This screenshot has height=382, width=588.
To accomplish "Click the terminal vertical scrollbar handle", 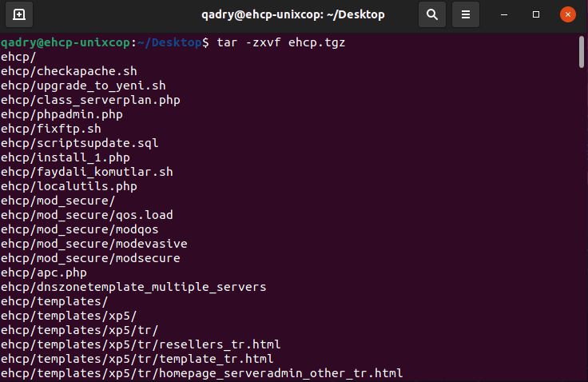I will (x=582, y=52).
